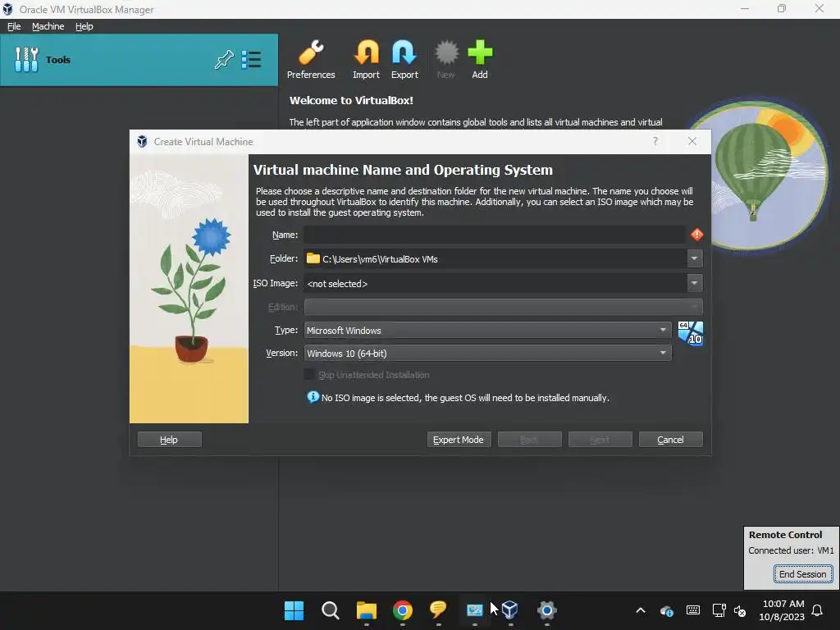Open taskbar Search magnifier
840x630 pixels.
[x=330, y=610]
